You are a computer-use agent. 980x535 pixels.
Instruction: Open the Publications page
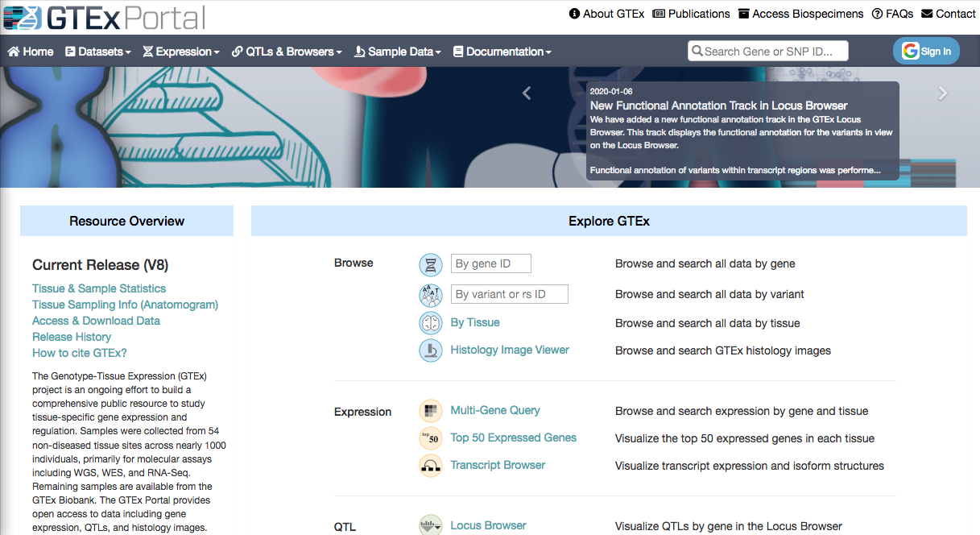(691, 14)
